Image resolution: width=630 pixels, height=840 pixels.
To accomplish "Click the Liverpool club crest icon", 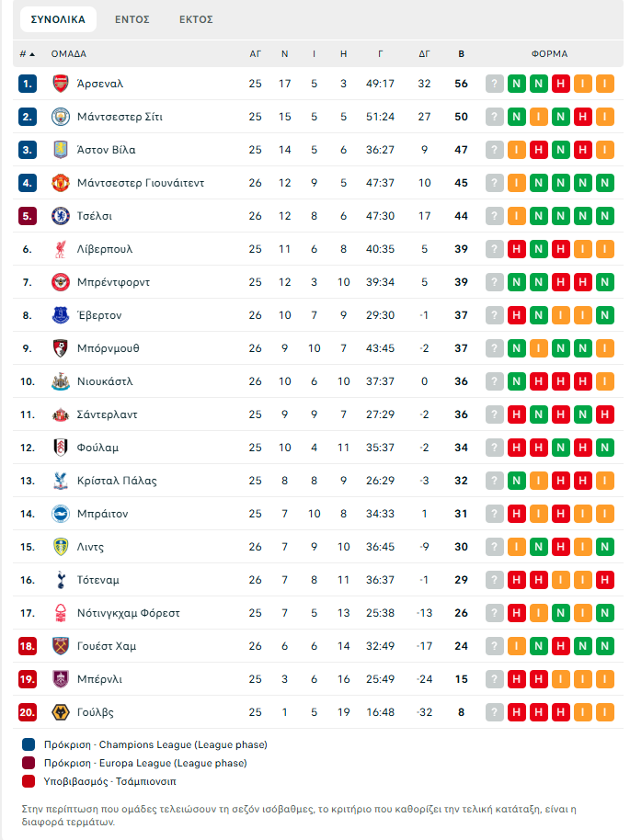I will tap(61, 249).
